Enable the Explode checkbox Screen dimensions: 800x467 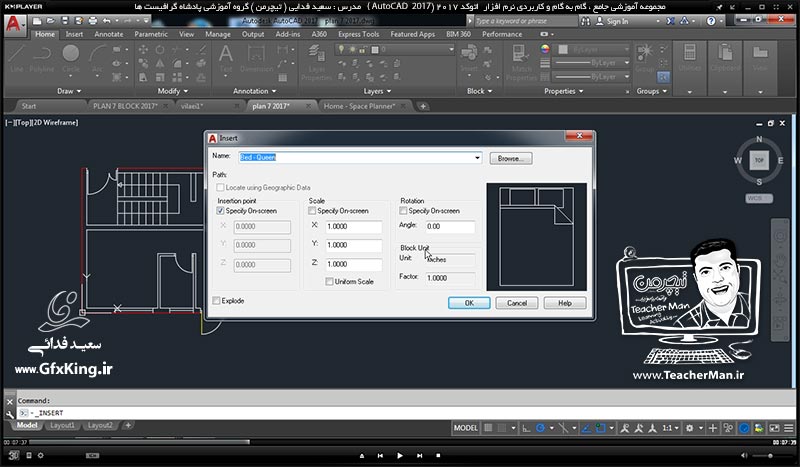tap(216, 301)
